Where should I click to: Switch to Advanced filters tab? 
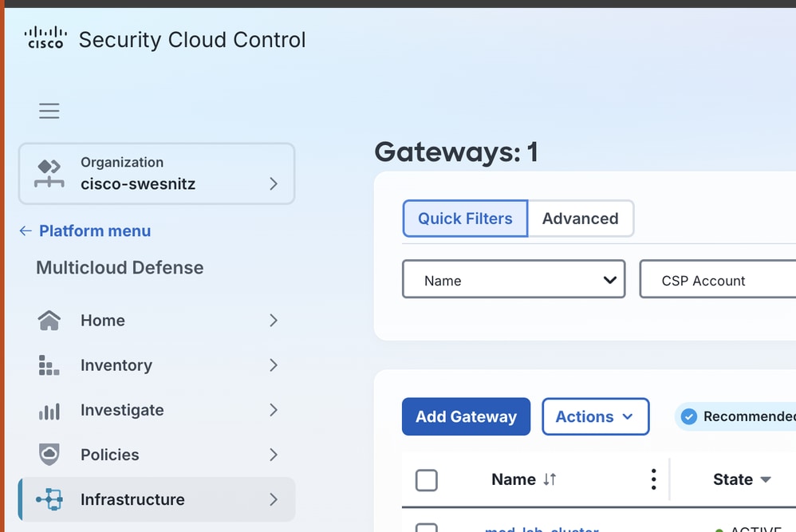(581, 219)
